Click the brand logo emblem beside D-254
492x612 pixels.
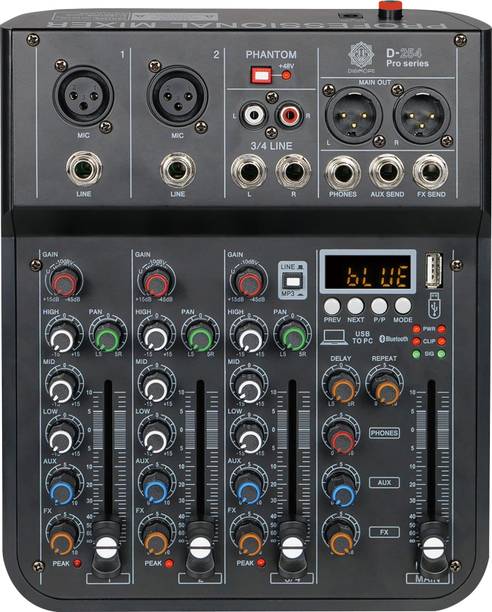(361, 56)
